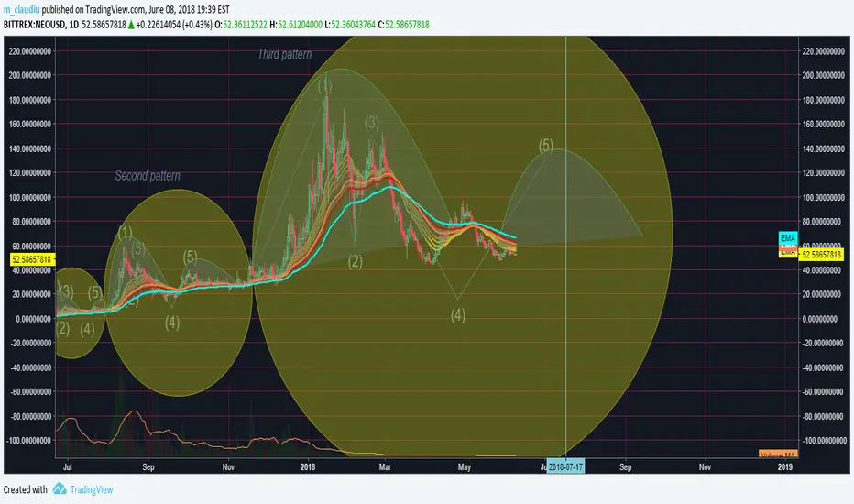Click yellow 52.58657818 price tag on right axis

coord(822,255)
